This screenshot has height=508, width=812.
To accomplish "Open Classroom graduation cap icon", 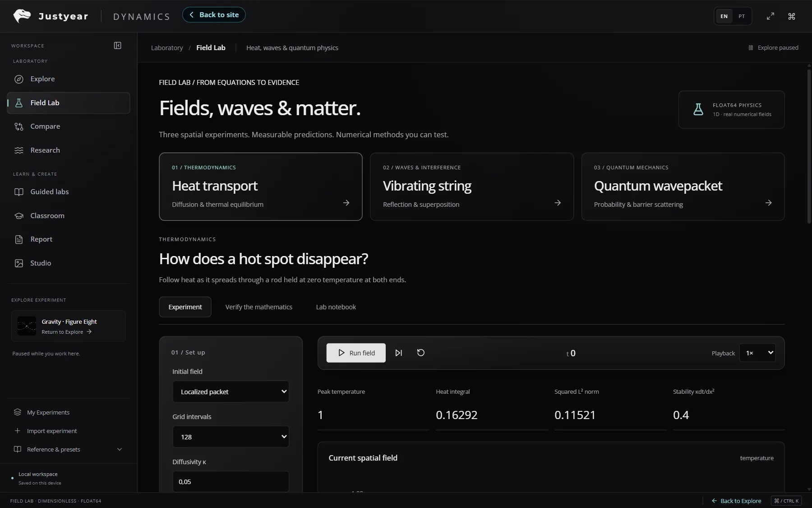I will (x=18, y=216).
